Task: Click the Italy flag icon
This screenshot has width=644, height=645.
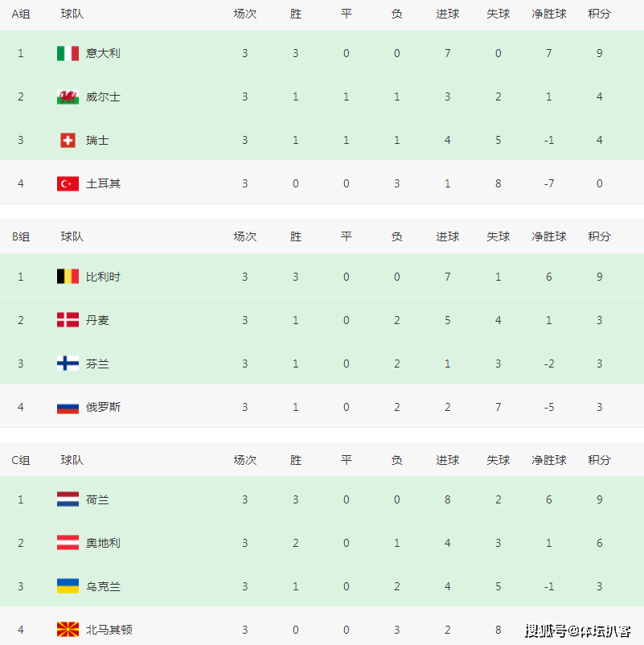Action: [68, 53]
